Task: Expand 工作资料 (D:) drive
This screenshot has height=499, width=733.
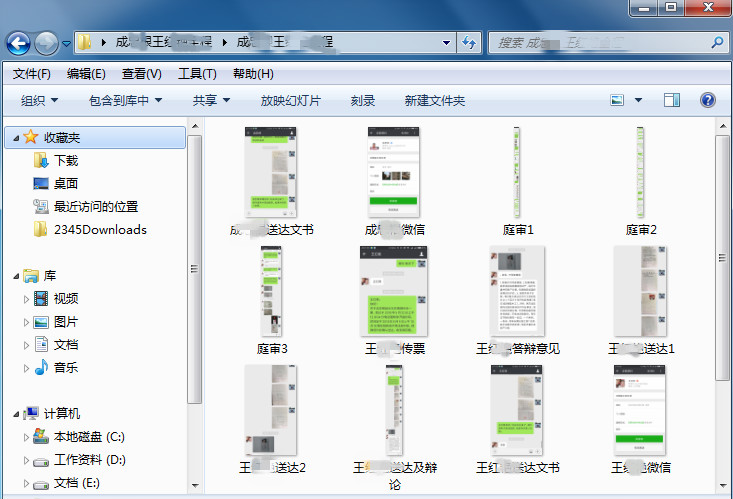Action: [26, 460]
